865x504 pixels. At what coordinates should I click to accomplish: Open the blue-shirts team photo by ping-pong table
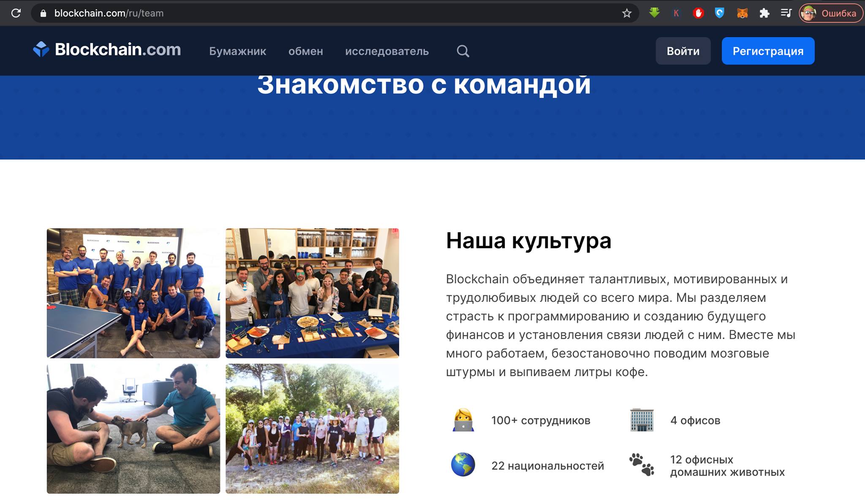(x=133, y=293)
